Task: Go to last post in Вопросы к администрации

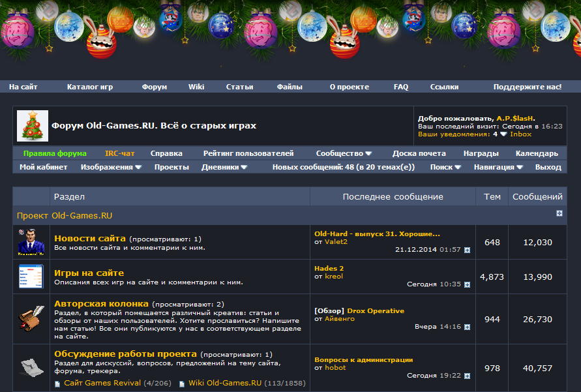Action: point(468,376)
